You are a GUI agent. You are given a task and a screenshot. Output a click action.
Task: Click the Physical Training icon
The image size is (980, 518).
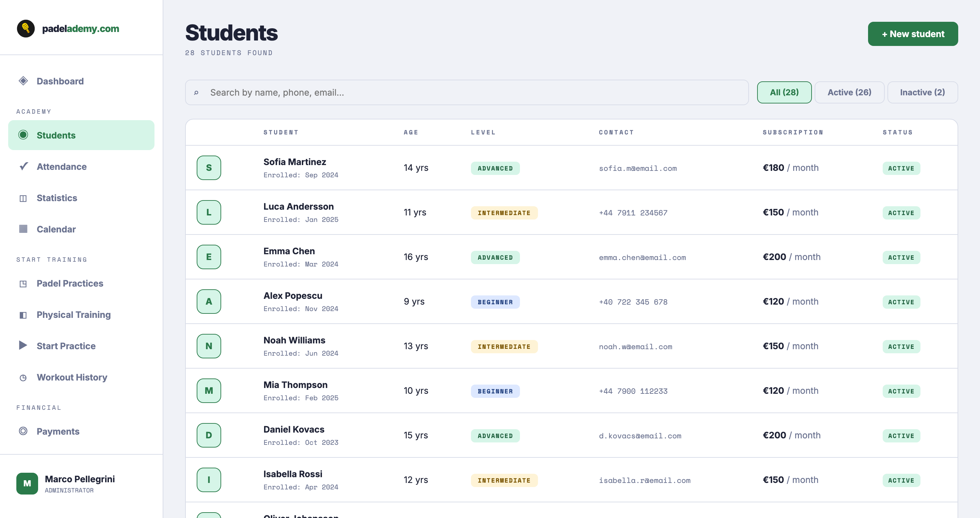23,315
